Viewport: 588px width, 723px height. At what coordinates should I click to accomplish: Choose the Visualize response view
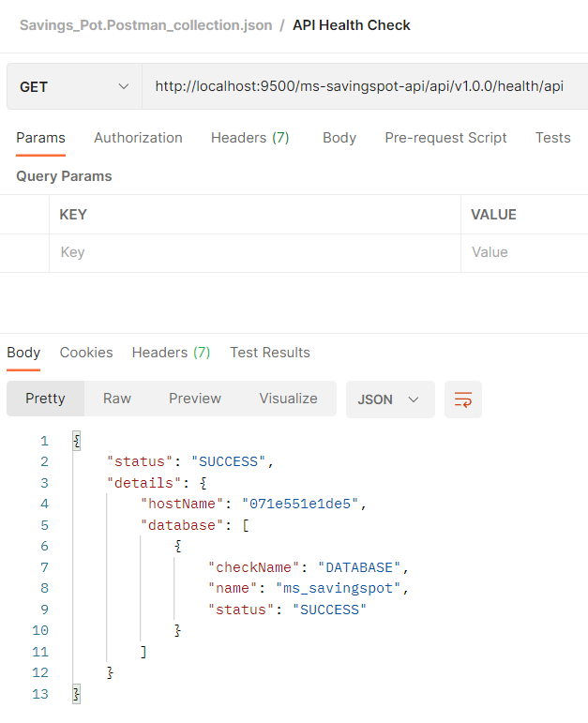(288, 399)
